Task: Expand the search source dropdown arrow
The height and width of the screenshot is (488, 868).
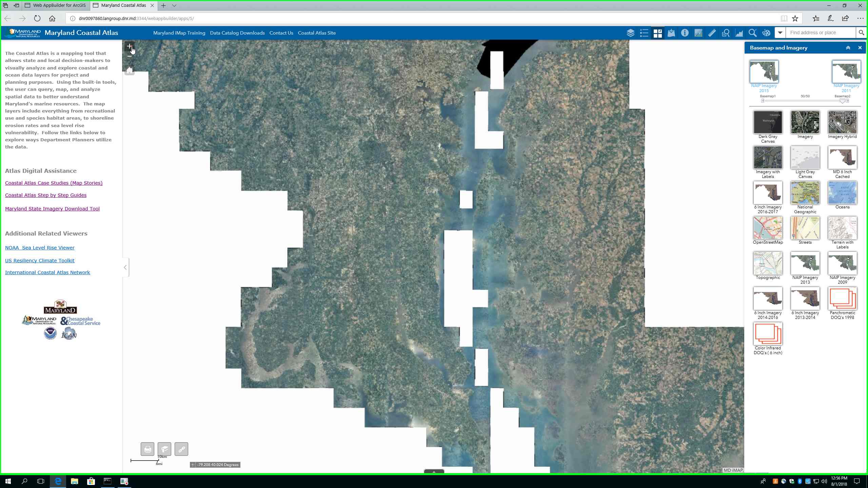Action: click(x=780, y=33)
